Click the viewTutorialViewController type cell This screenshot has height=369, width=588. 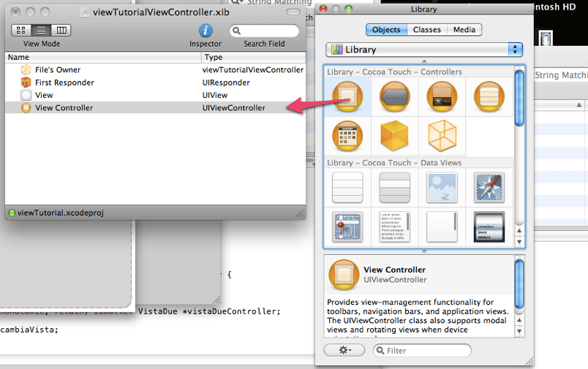[253, 69]
